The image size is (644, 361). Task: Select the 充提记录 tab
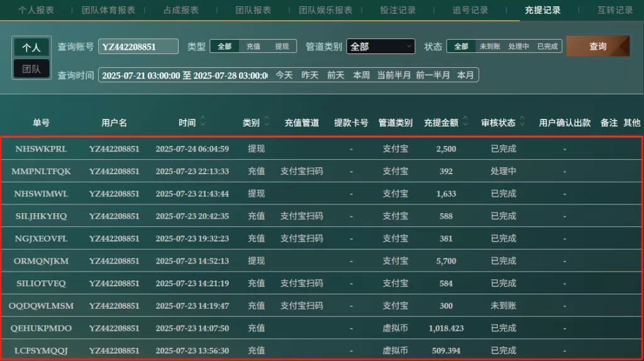pos(542,10)
